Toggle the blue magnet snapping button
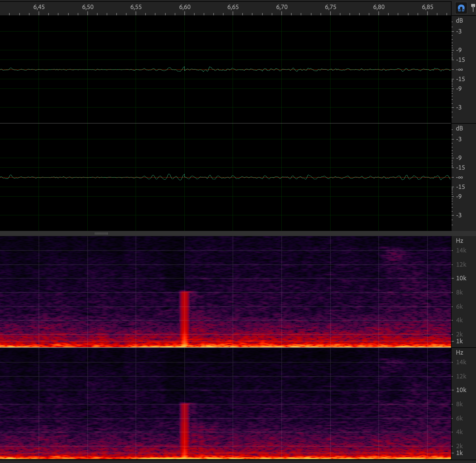The image size is (476, 463). point(461,8)
